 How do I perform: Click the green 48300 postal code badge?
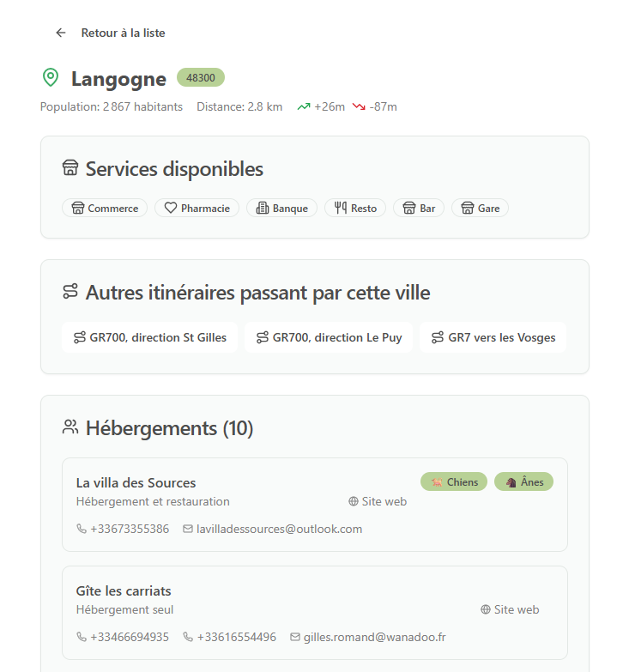pyautogui.click(x=200, y=77)
